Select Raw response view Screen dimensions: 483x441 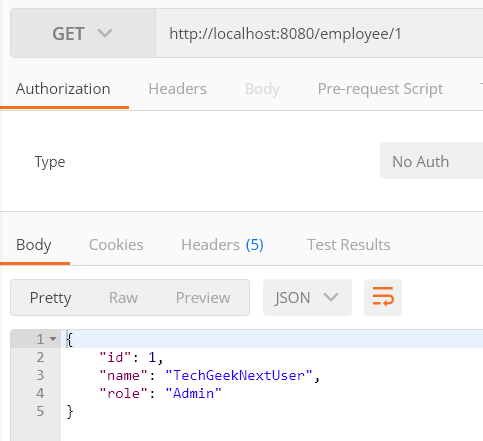(123, 298)
